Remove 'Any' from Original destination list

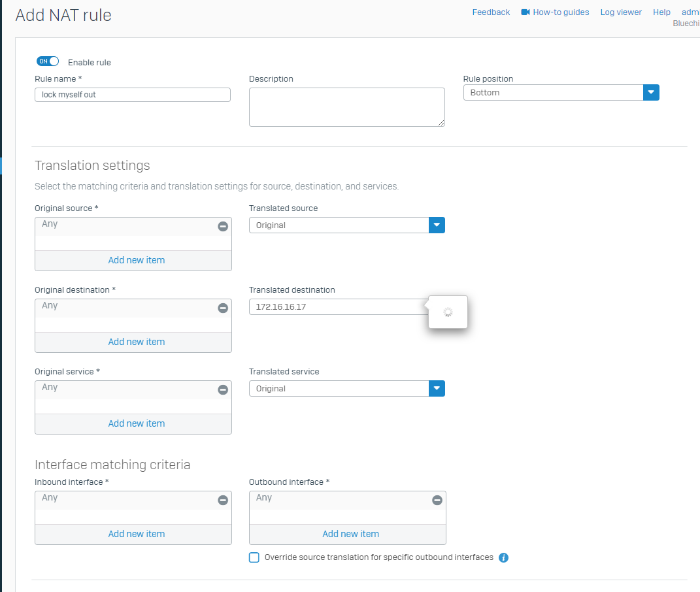coord(223,308)
